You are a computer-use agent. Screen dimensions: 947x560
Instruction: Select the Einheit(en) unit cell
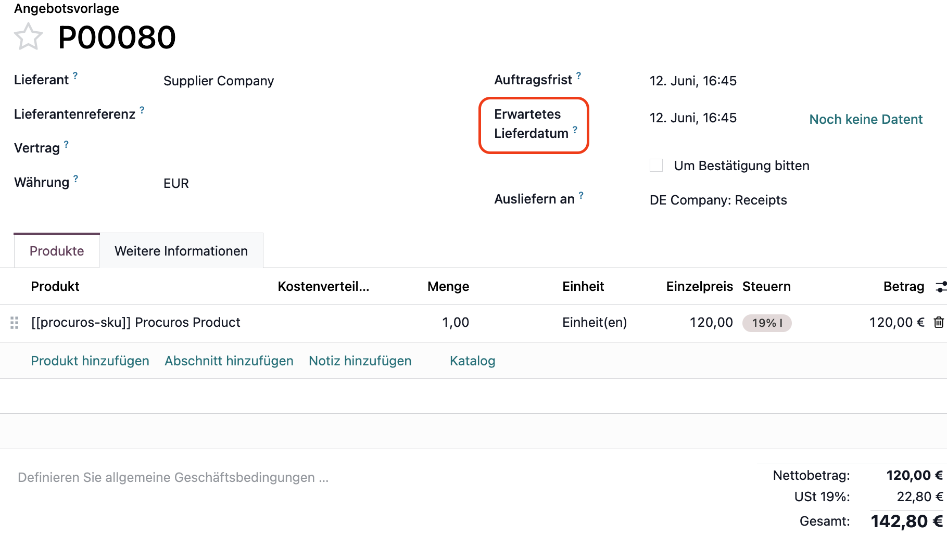tap(595, 322)
